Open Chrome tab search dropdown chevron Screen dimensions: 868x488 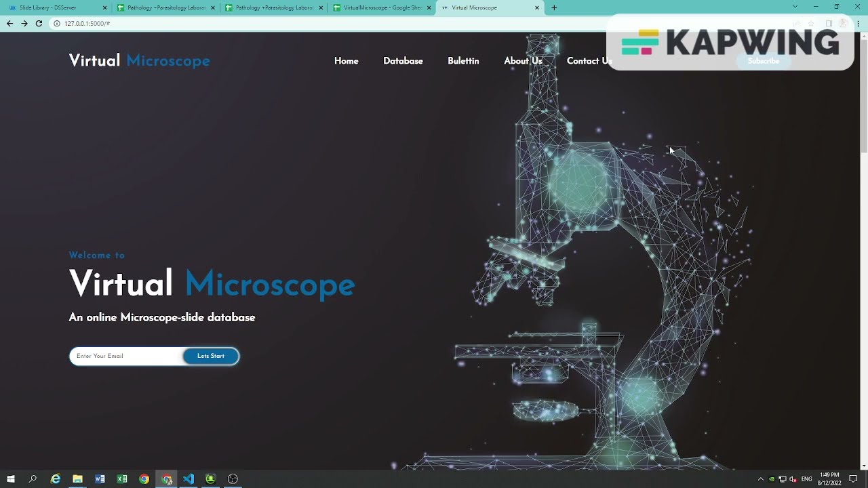click(795, 7)
